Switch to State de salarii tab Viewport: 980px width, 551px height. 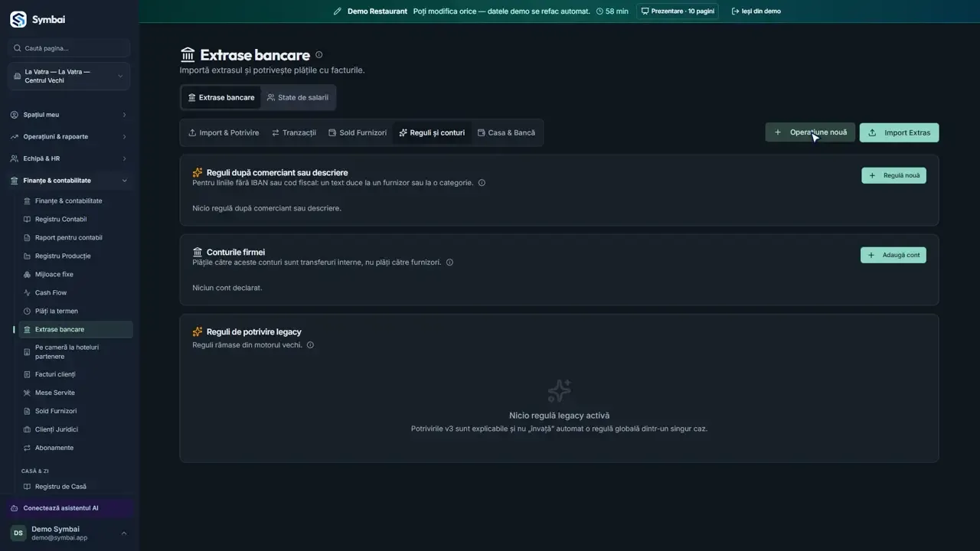point(298,98)
